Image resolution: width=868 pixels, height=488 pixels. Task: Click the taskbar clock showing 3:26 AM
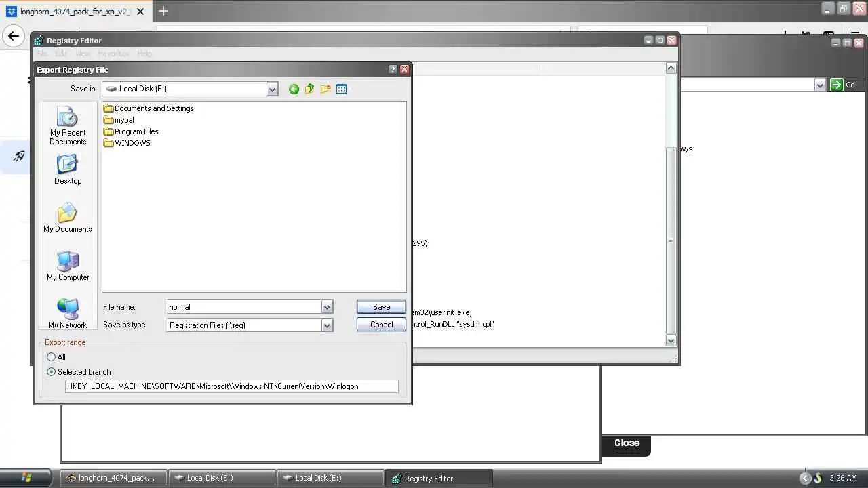843,478
